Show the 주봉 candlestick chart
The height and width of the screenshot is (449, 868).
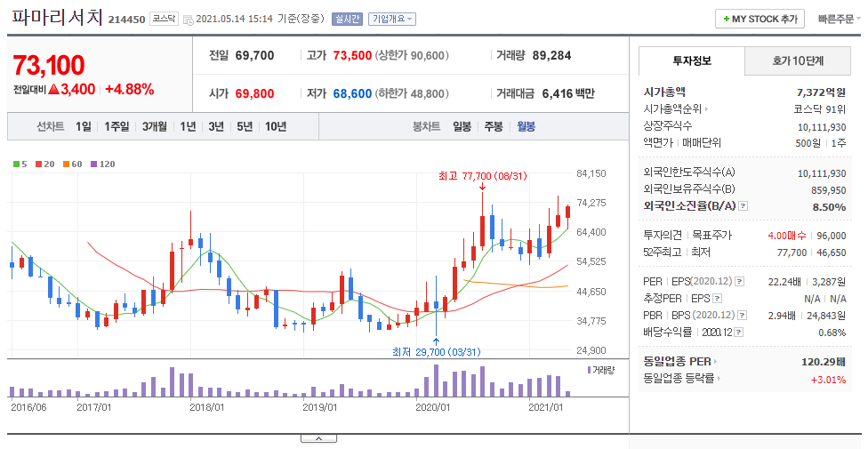point(494,127)
